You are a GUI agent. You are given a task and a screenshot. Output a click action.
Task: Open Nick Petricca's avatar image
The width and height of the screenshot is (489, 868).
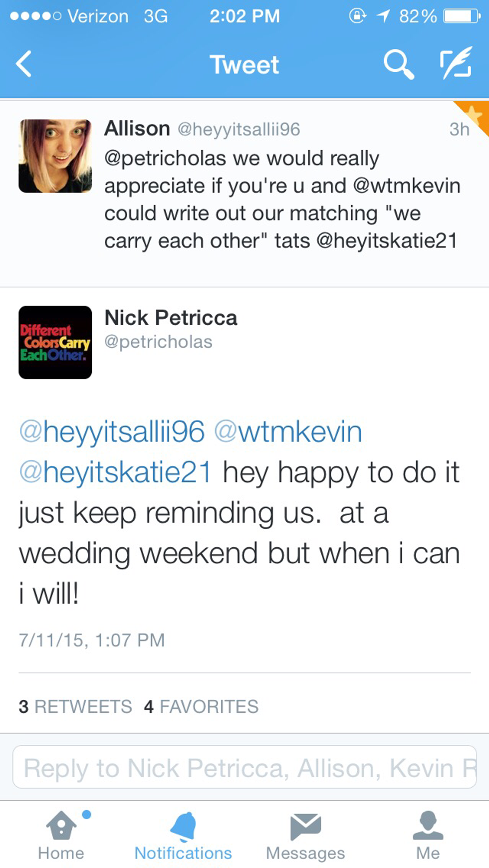pyautogui.click(x=55, y=342)
